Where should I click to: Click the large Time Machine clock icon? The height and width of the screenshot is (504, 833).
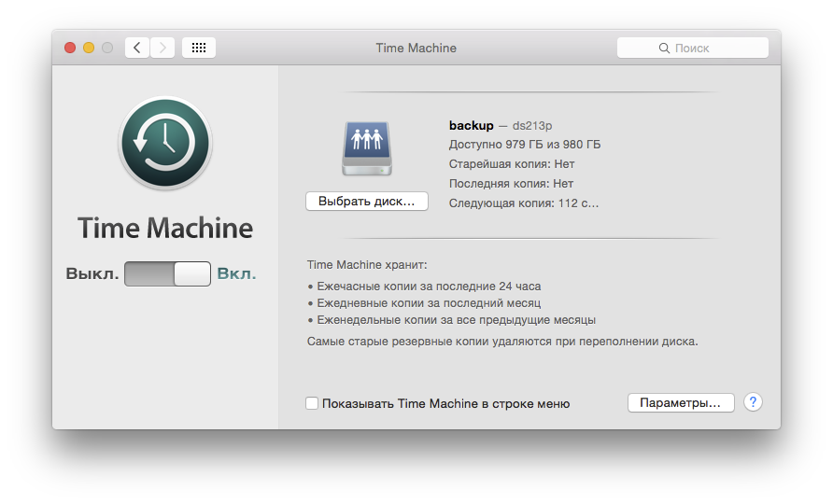coord(165,143)
